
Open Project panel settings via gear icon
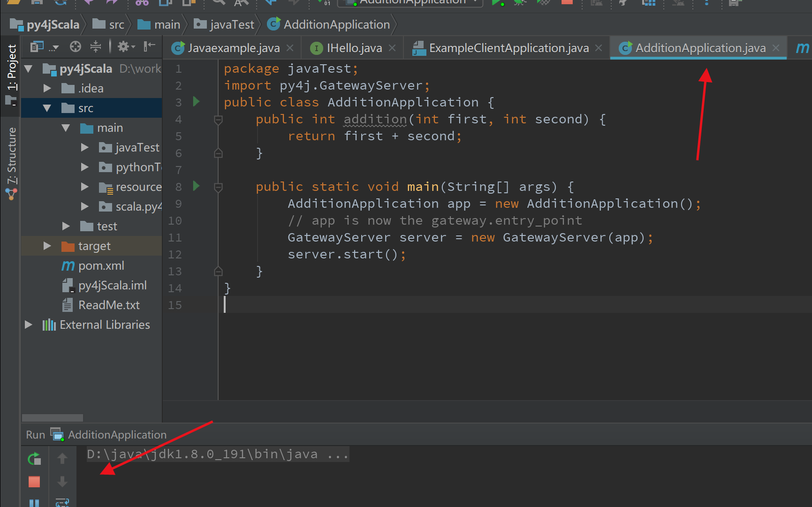click(x=123, y=46)
